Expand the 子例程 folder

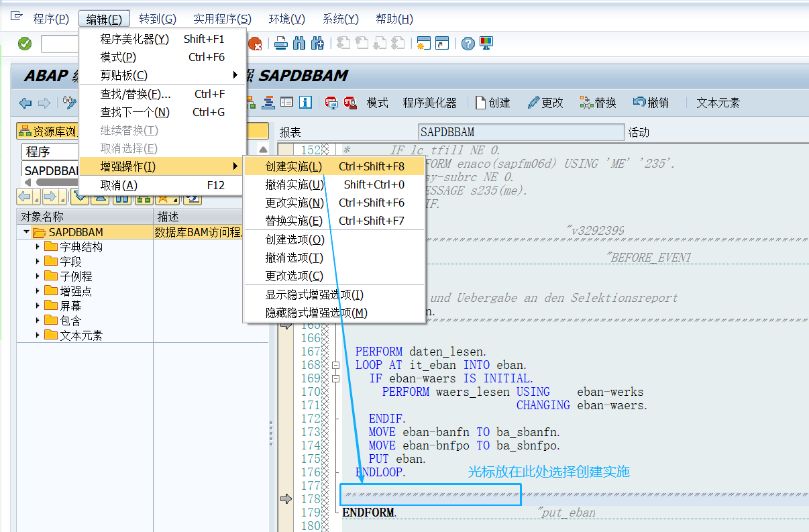[38, 274]
